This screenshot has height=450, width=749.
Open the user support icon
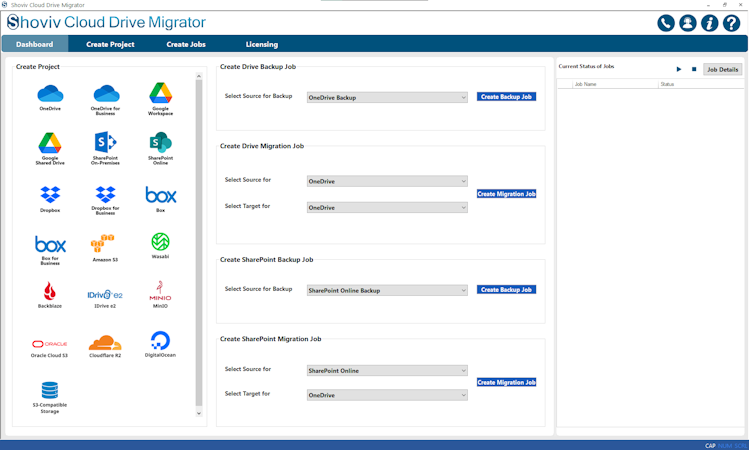687,23
